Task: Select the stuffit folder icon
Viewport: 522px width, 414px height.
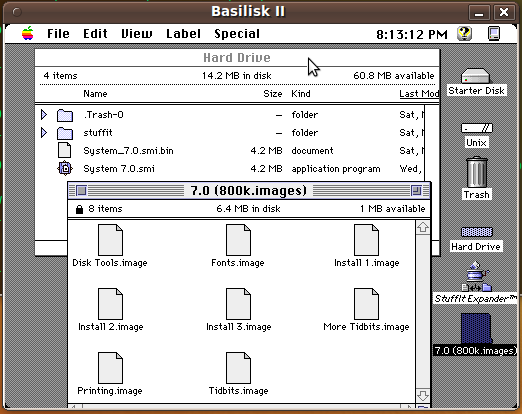Action: 65,133
